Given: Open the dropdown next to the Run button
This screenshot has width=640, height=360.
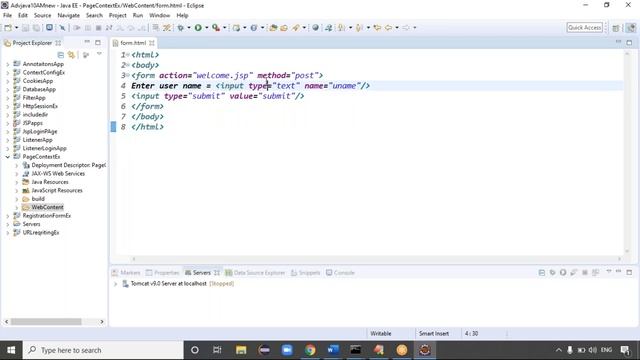Looking at the screenshot, I should click(x=207, y=28).
